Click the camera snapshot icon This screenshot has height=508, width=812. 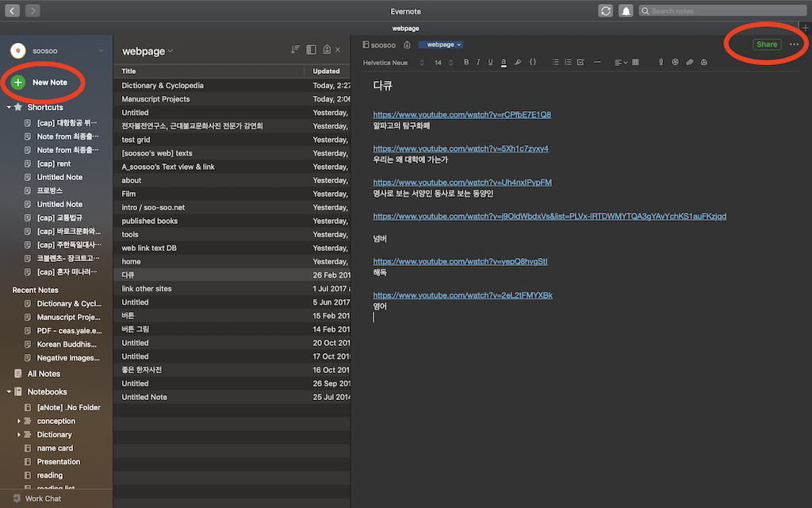tap(676, 62)
